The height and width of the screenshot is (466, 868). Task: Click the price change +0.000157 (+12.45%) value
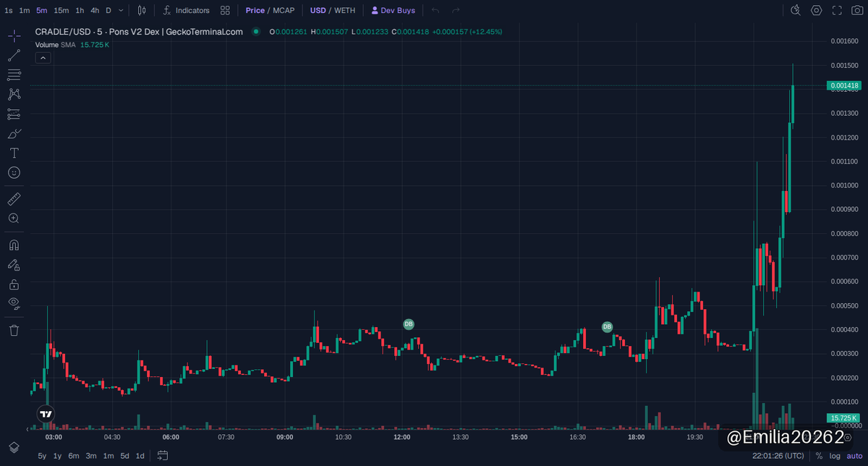pos(467,32)
